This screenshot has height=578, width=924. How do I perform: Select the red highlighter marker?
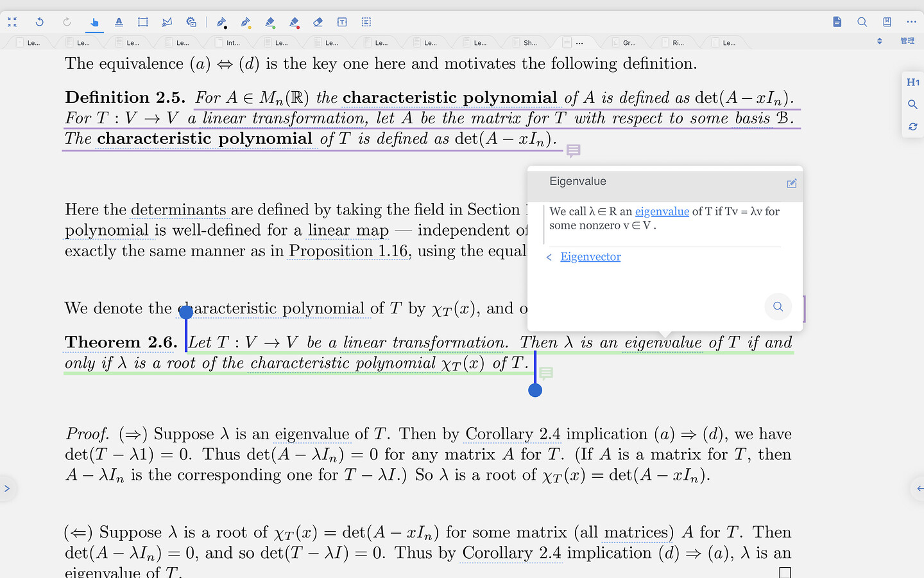pos(294,22)
